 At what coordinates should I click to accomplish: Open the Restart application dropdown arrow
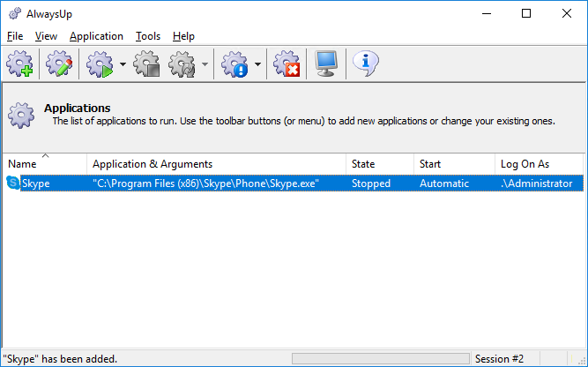tap(205, 64)
